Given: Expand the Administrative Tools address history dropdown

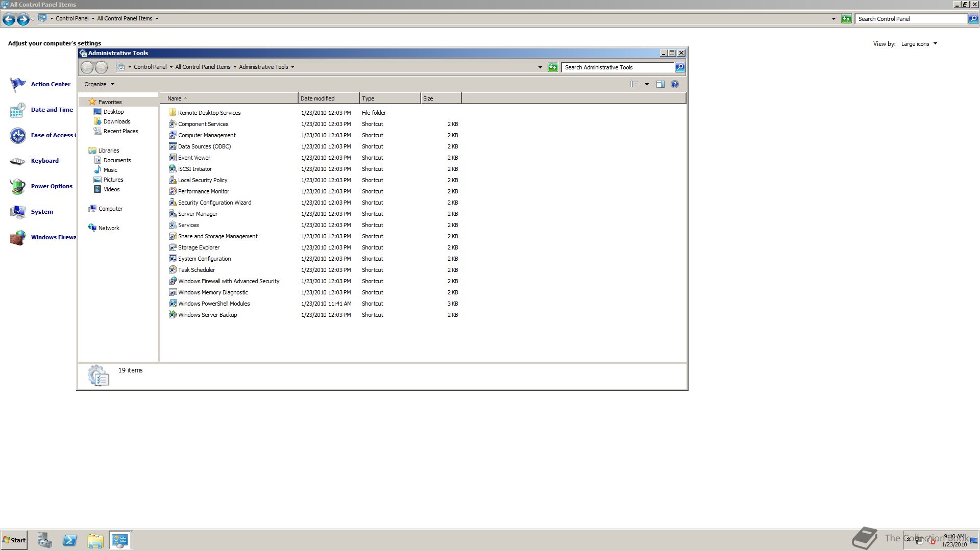Looking at the screenshot, I should pyautogui.click(x=540, y=67).
